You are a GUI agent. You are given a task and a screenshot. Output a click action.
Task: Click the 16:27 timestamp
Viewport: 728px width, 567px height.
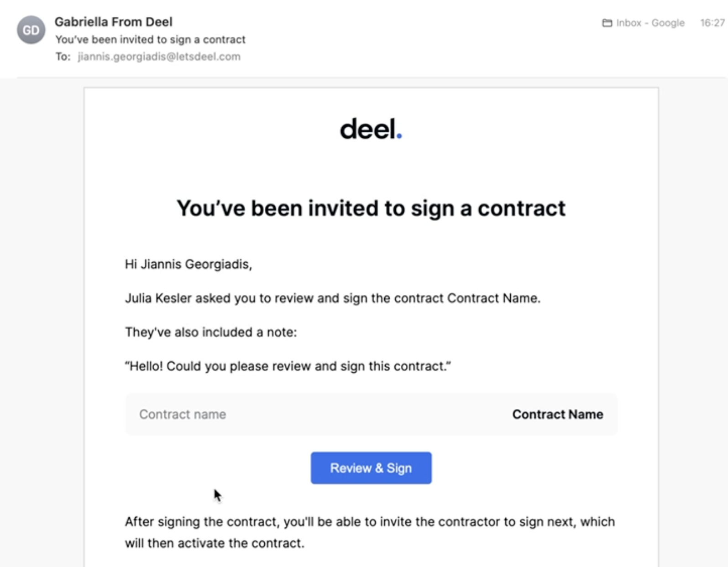(x=712, y=23)
